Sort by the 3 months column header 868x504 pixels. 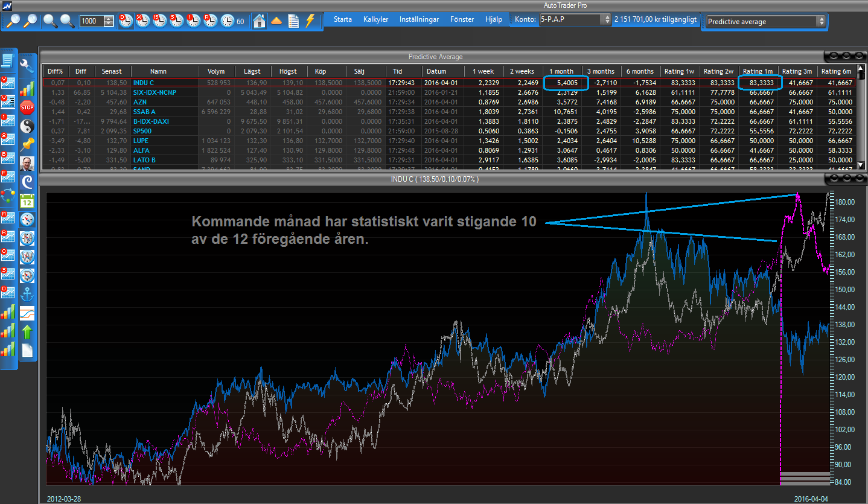pyautogui.click(x=601, y=71)
